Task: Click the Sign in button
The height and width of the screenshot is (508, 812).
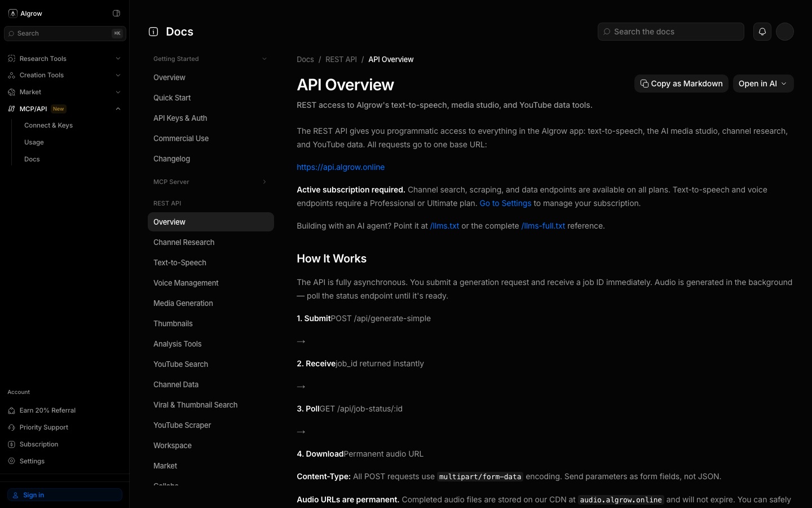Action: point(65,495)
